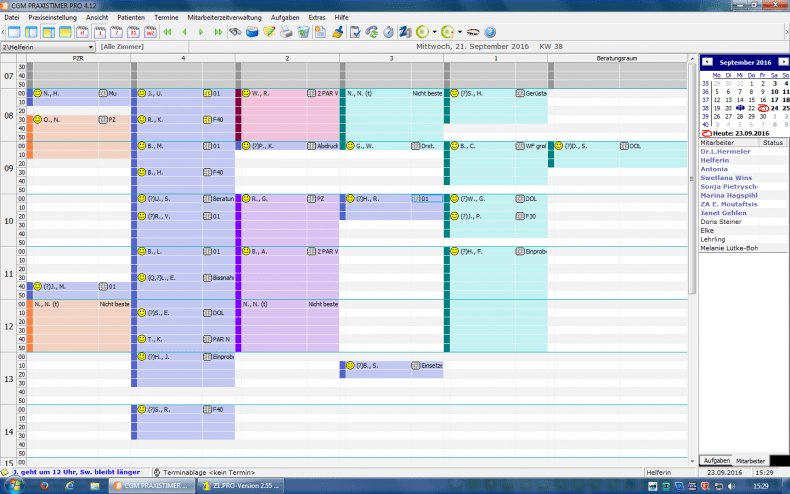Click the brush cleanup toolbar icon
This screenshot has width=790, height=494.
click(338, 32)
